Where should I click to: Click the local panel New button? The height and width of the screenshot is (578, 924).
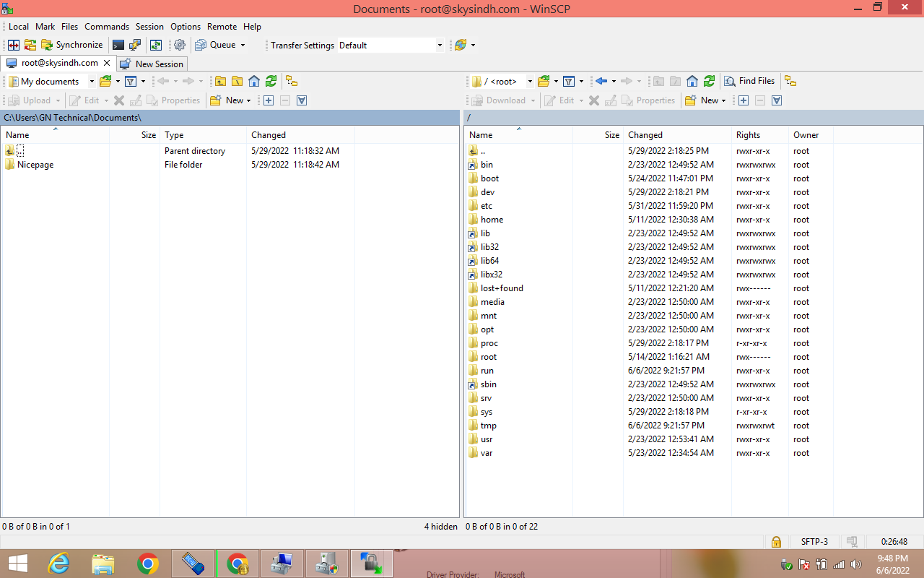227,100
